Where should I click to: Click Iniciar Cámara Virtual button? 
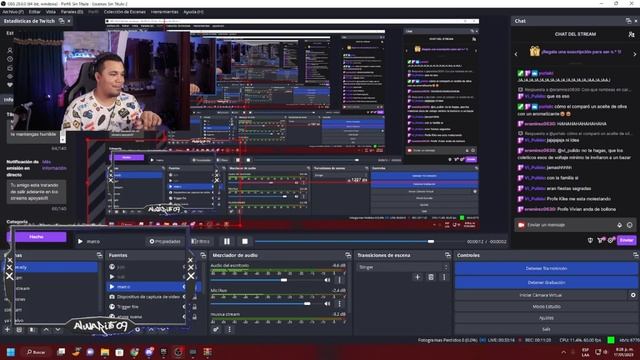click(541, 295)
